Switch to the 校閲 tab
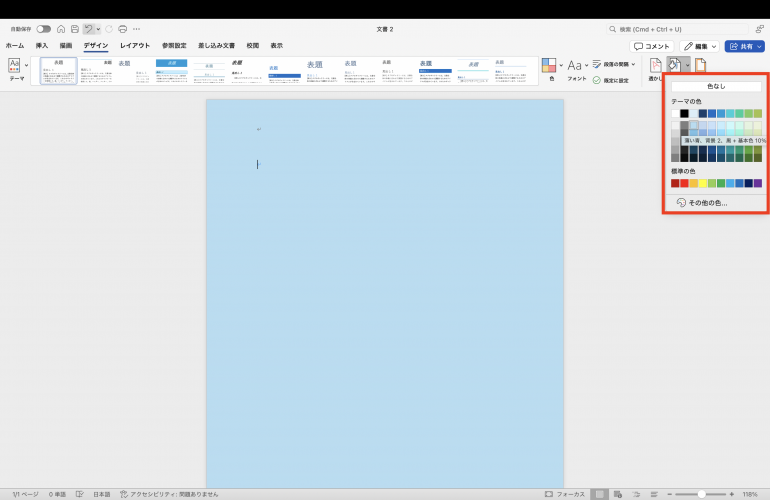 [253, 46]
